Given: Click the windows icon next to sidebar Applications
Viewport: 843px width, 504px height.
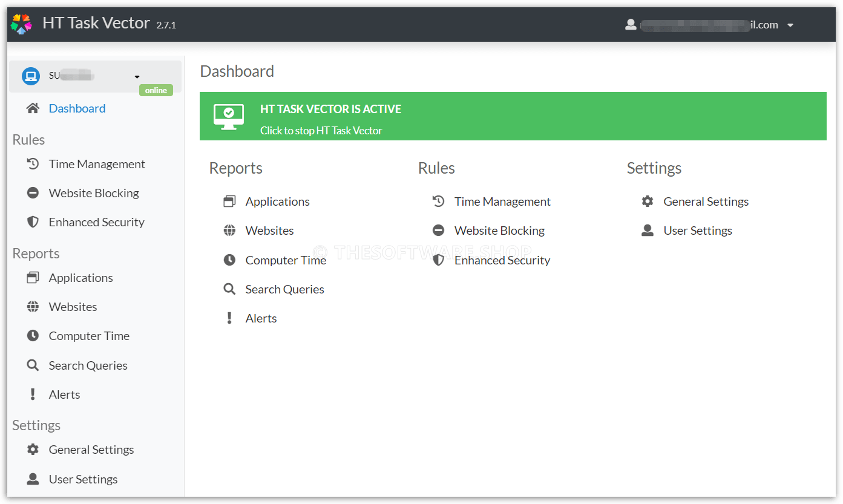Looking at the screenshot, I should pyautogui.click(x=33, y=278).
